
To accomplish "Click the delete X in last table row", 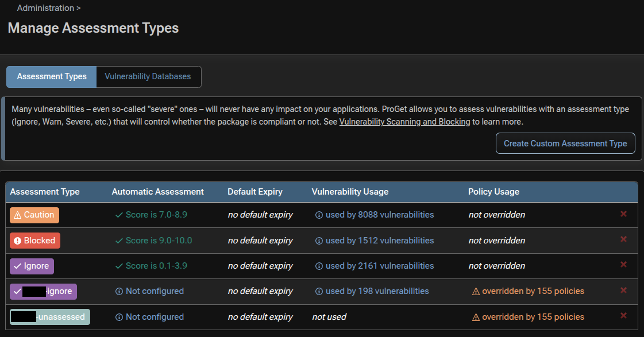I will pyautogui.click(x=623, y=316).
